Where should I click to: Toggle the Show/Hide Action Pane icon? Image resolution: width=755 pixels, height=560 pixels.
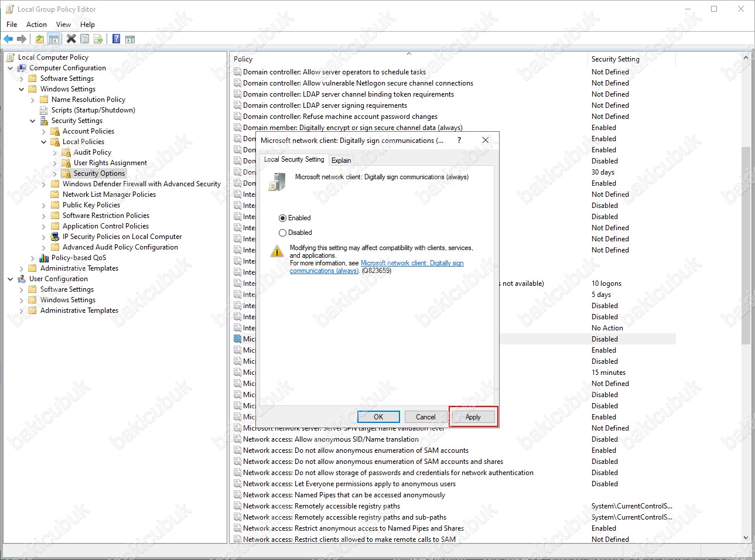pos(130,39)
